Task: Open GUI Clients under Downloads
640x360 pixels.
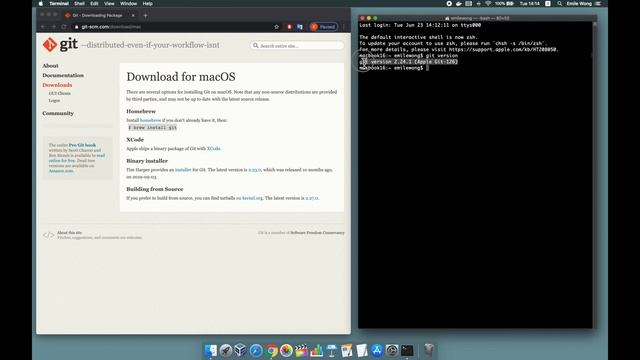Action: [60, 93]
